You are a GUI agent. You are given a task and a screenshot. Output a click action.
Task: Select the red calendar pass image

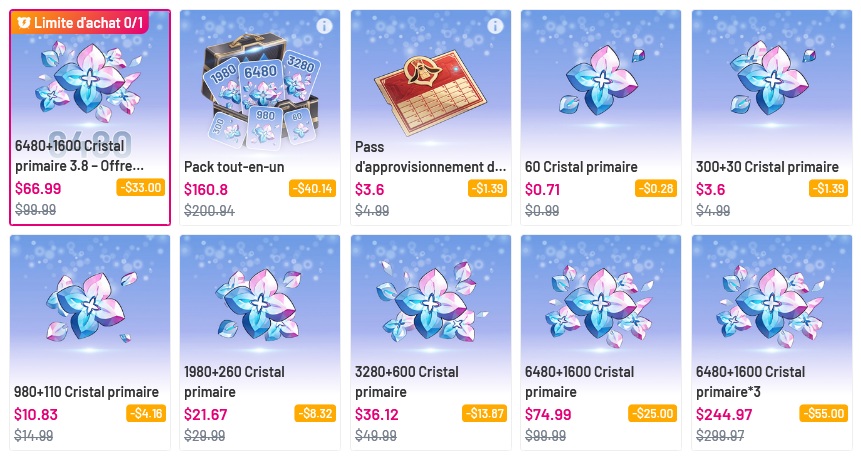[x=430, y=93]
